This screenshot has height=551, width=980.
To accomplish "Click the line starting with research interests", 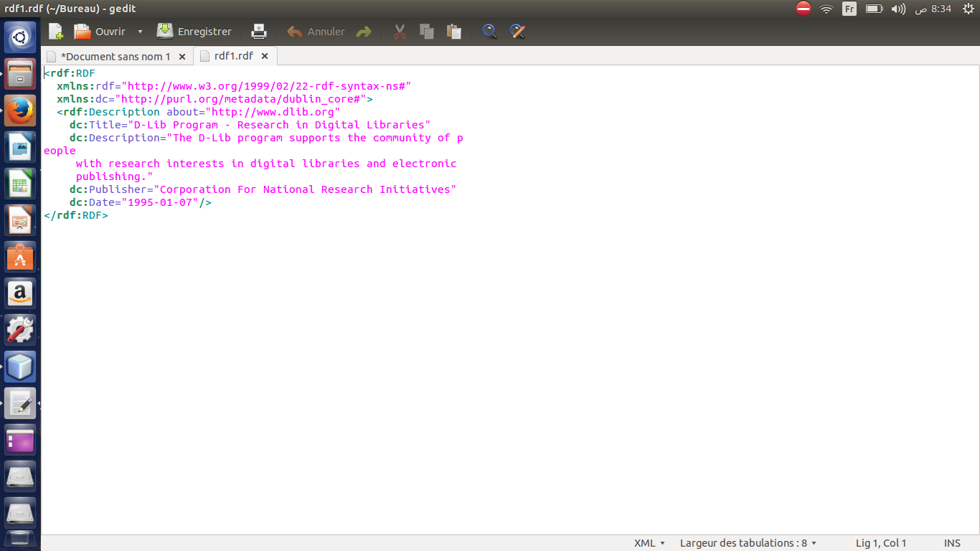I will coord(266,164).
